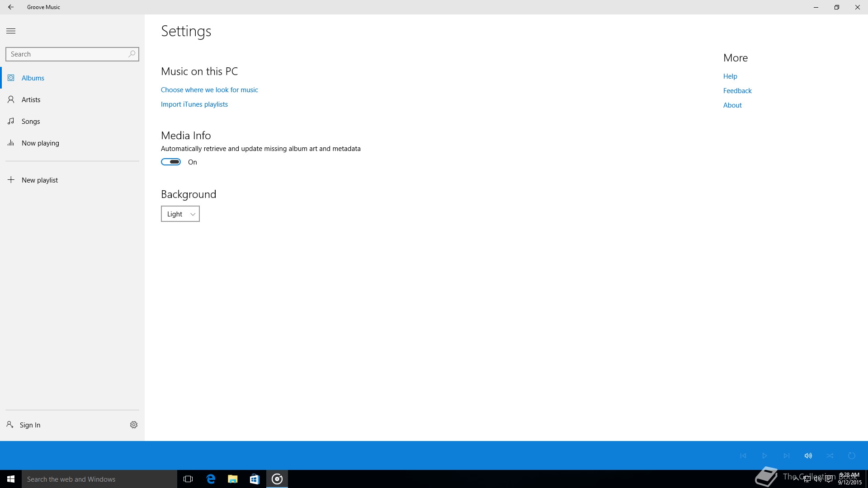Open the Albums section
This screenshot has height=488, width=868.
[x=72, y=78]
